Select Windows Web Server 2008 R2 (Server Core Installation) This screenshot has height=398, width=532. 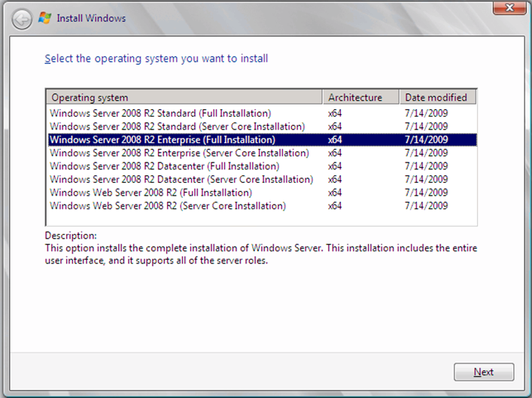coord(262,205)
